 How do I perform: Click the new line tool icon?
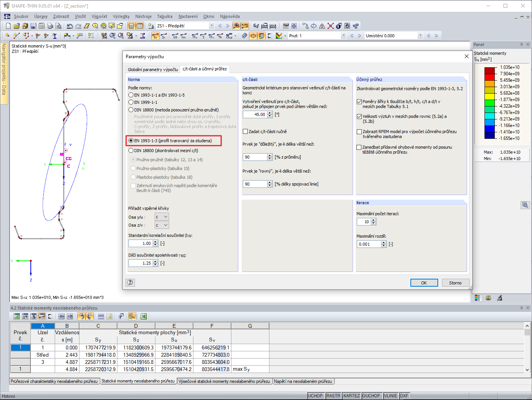tap(16, 36)
